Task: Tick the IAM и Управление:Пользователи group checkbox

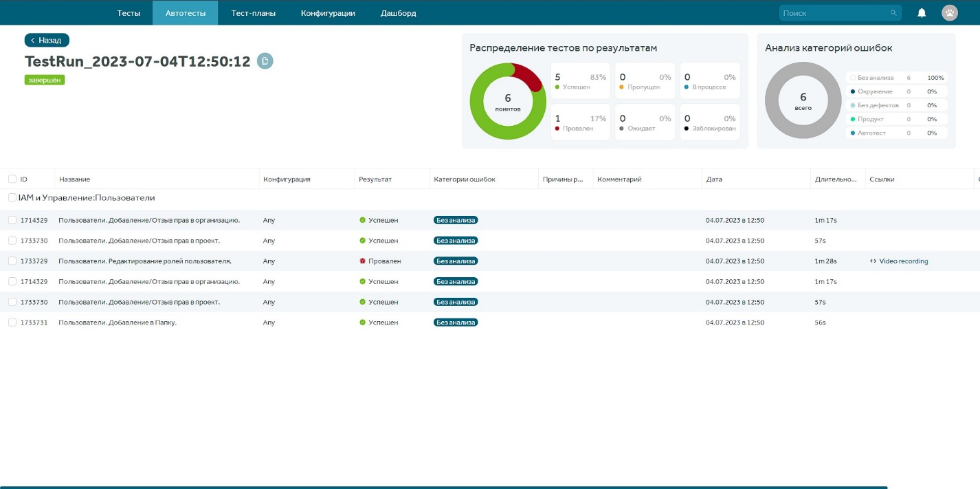Action: click(x=12, y=198)
